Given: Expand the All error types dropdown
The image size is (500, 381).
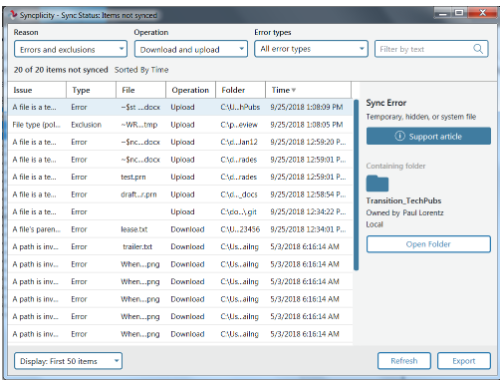Looking at the screenshot, I should click(311, 49).
